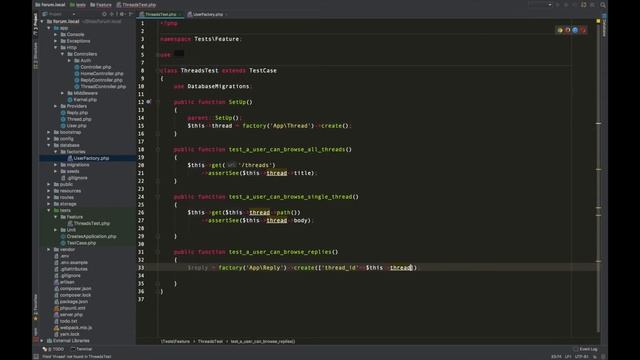Click Feature folder in navigation bar
640x360 pixels.
click(101, 5)
